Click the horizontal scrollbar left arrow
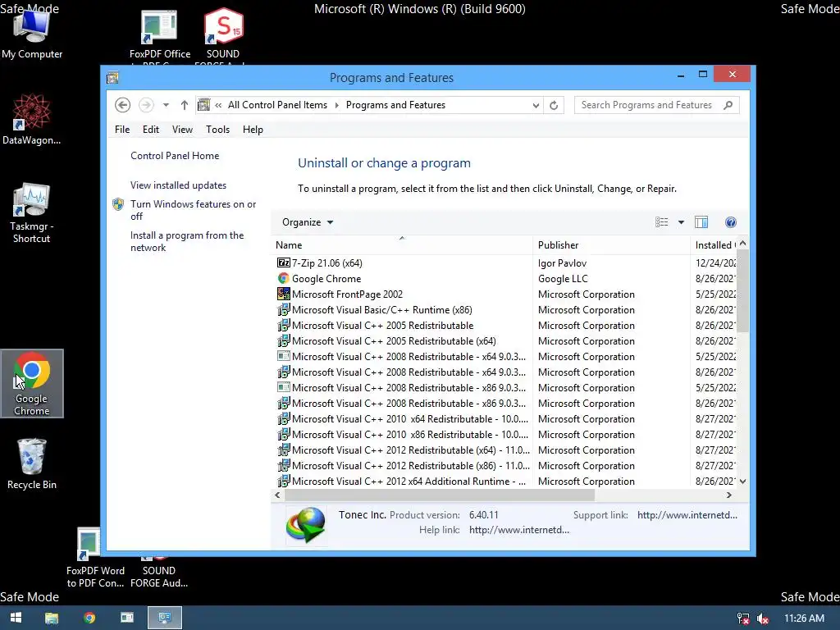840x630 pixels. pos(277,495)
